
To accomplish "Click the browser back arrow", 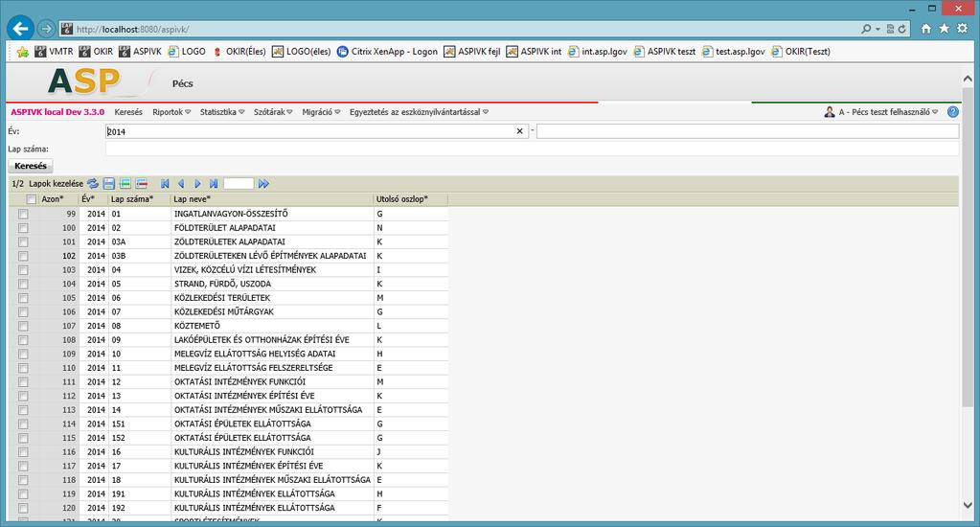I will pos(21,29).
